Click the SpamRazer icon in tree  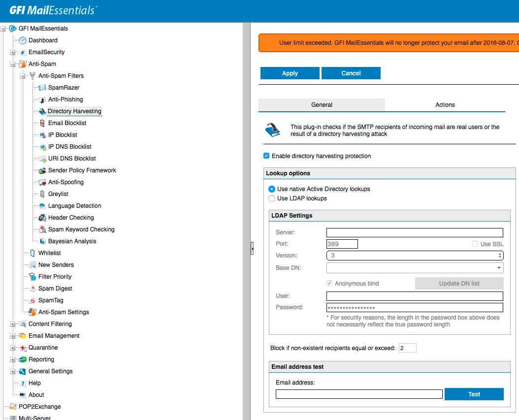pos(42,88)
